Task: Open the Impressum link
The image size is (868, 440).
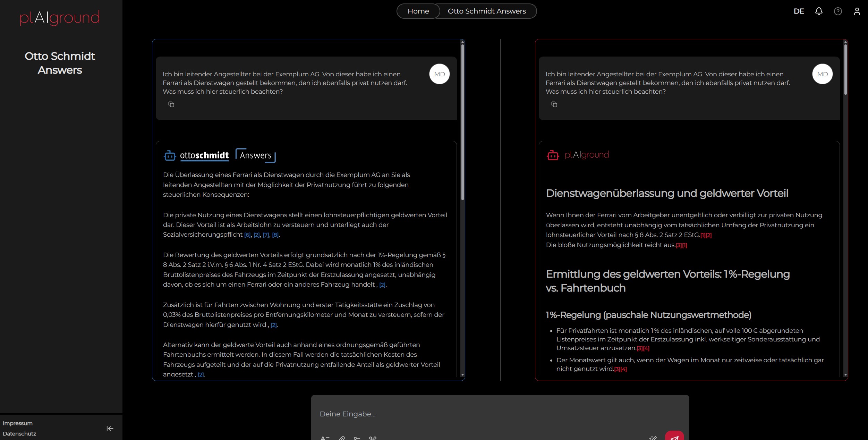Action: (18, 423)
